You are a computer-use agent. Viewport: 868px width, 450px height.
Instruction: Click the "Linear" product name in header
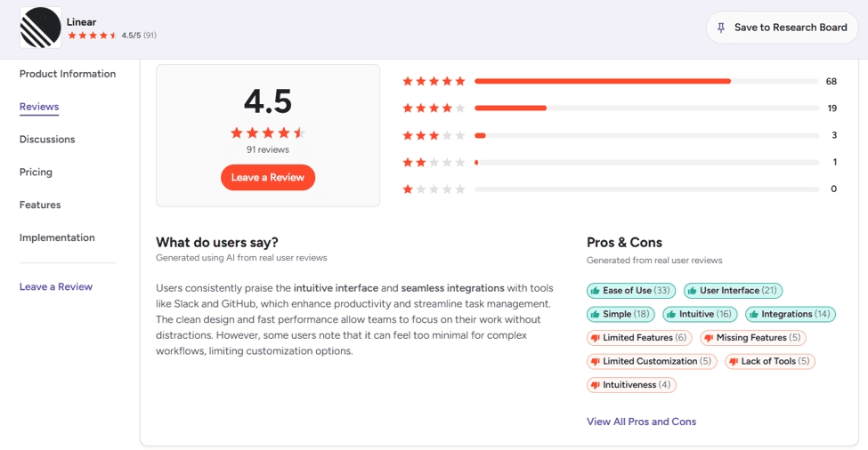point(81,22)
